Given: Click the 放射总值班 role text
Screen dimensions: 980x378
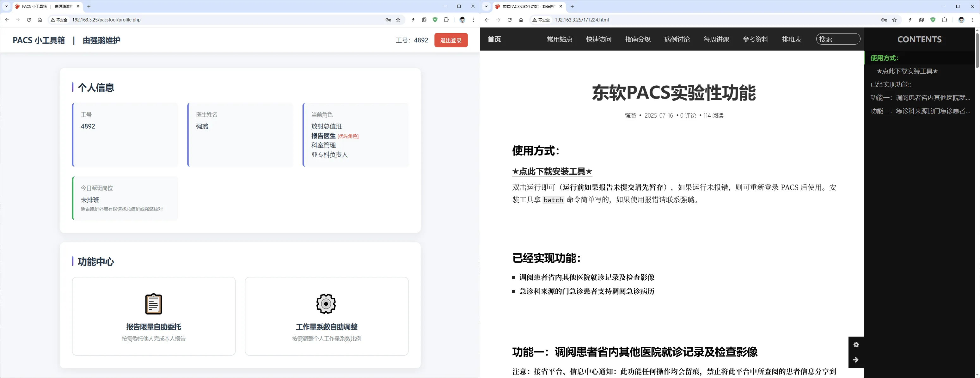Looking at the screenshot, I should pos(327,126).
